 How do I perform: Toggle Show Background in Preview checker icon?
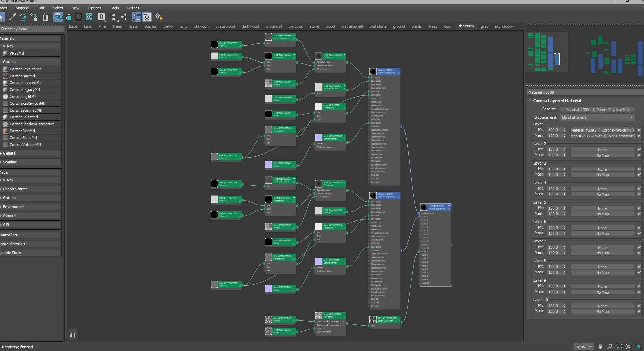point(89,16)
